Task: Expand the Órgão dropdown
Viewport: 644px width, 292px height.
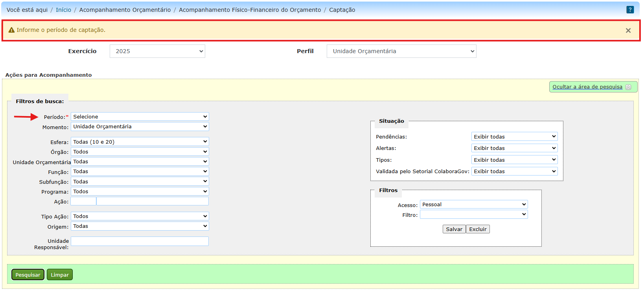Action: pos(140,152)
